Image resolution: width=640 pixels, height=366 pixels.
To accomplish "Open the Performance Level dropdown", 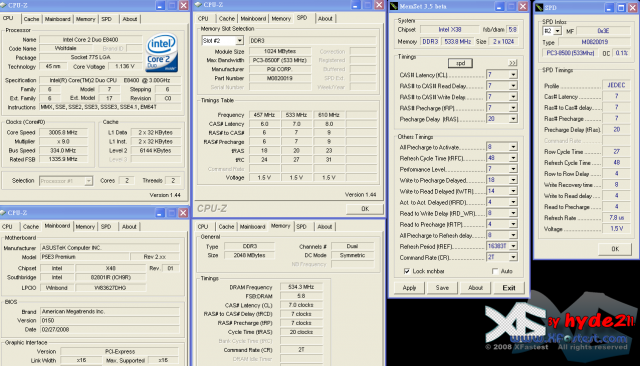I will pos(513,169).
